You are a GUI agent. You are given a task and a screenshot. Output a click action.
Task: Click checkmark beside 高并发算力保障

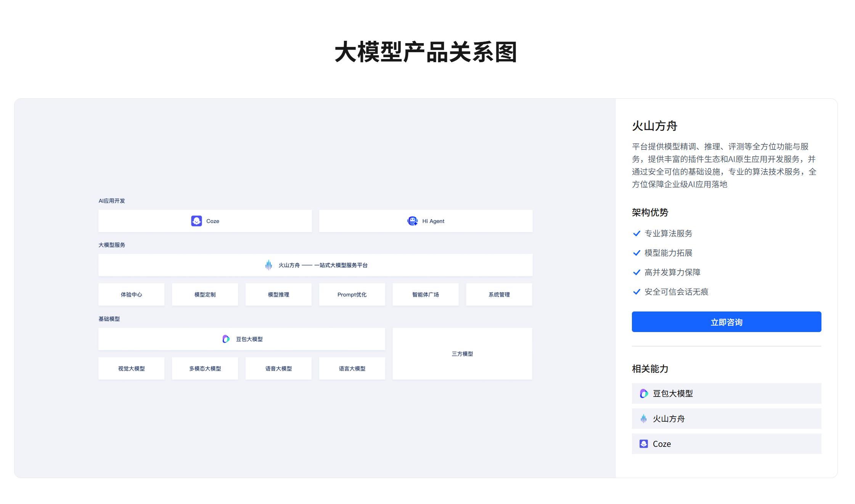pos(636,272)
